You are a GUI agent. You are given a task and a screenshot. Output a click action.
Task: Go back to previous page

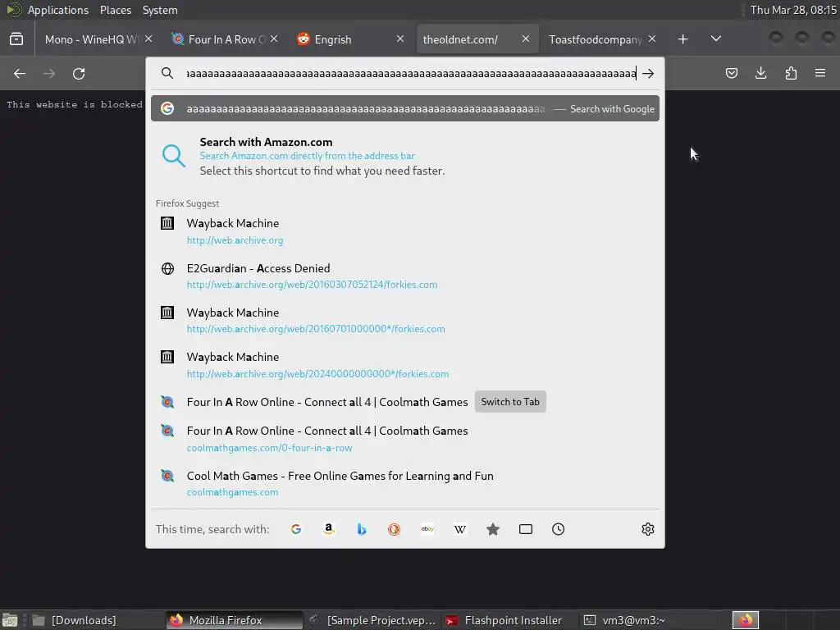pyautogui.click(x=20, y=73)
